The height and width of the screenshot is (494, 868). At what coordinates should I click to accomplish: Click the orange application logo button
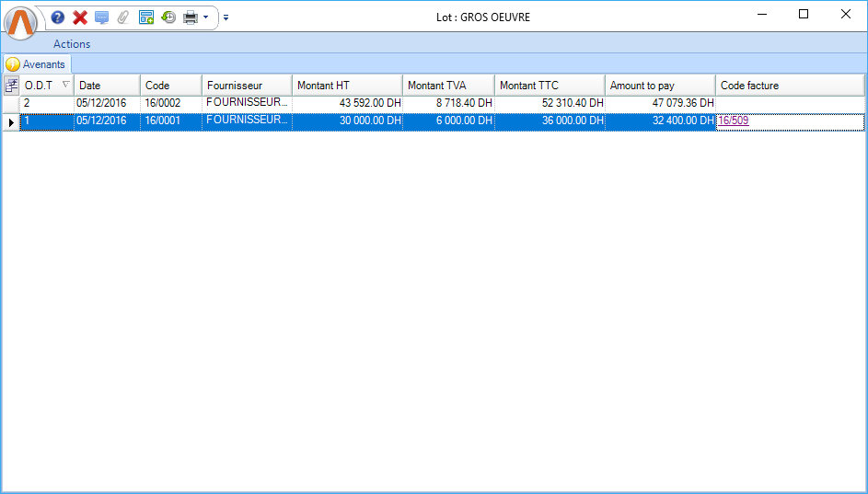click(22, 22)
